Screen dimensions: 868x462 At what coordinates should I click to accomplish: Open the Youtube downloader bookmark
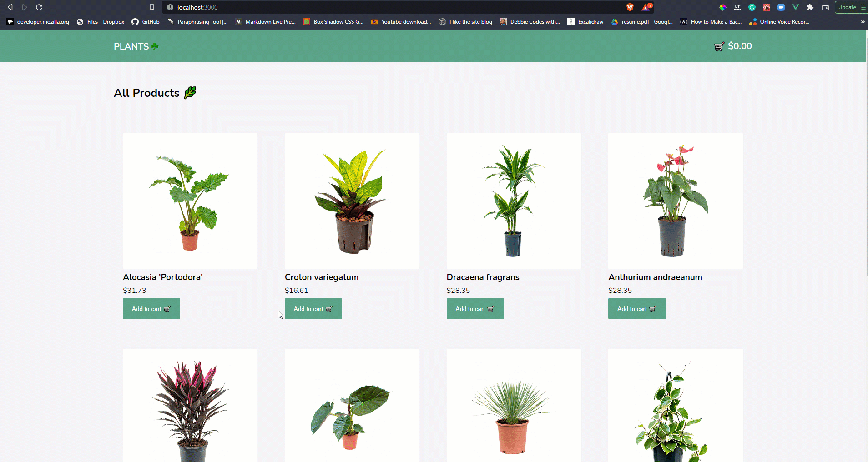pyautogui.click(x=401, y=22)
